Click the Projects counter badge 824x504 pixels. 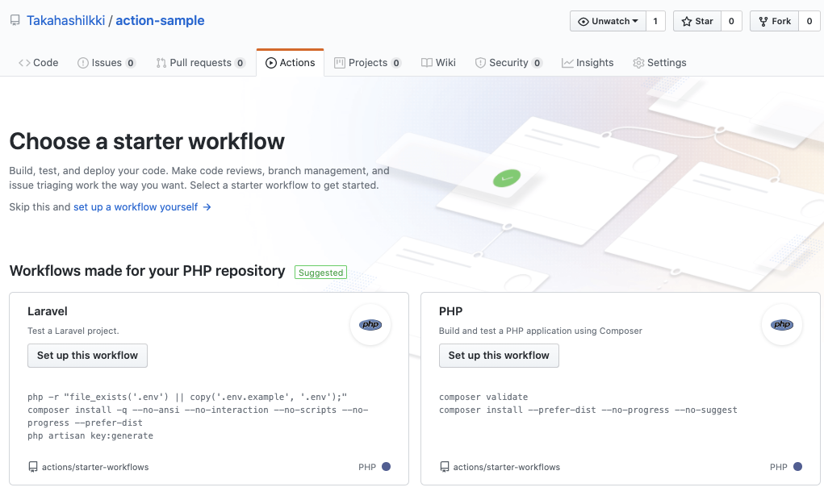396,63
